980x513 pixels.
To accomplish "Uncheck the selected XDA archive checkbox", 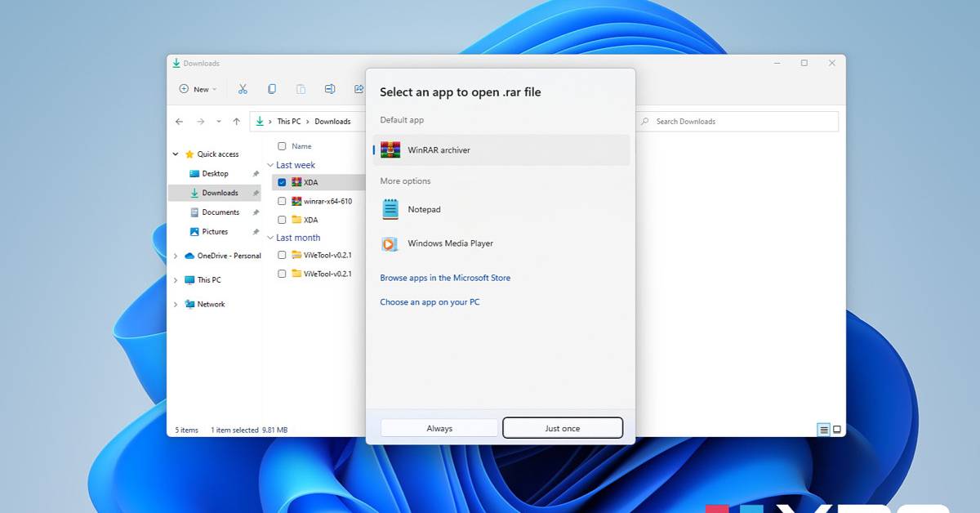I will pos(282,182).
